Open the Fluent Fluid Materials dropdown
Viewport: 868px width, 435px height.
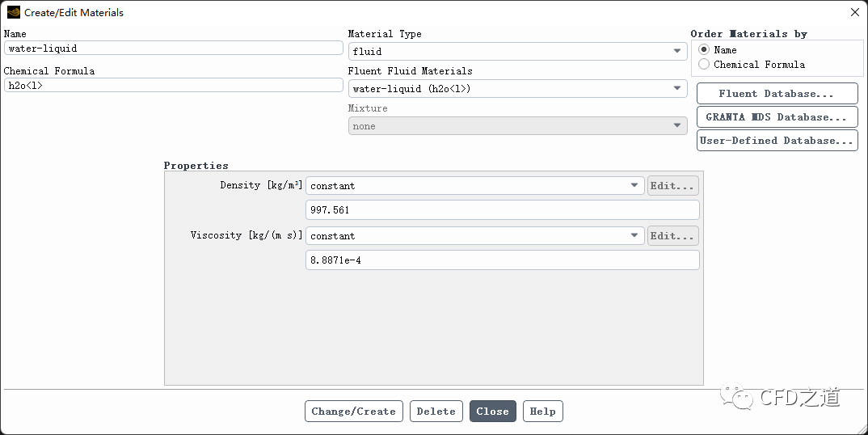pos(517,89)
